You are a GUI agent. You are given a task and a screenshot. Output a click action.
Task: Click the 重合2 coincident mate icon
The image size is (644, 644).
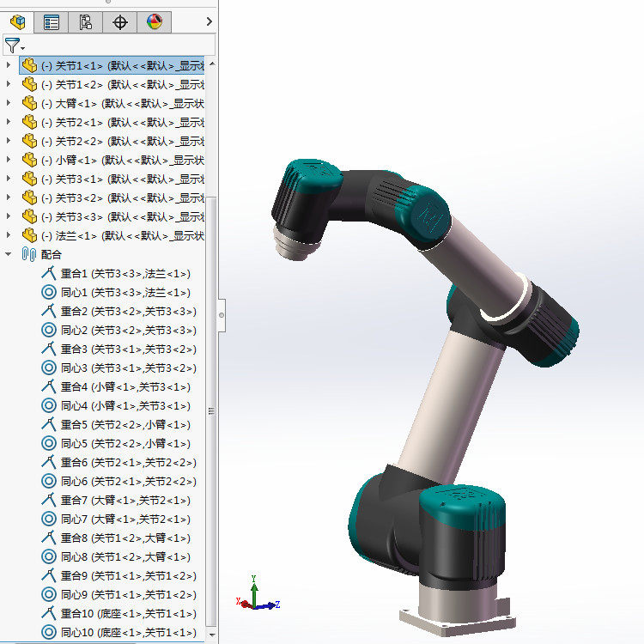pos(48,311)
